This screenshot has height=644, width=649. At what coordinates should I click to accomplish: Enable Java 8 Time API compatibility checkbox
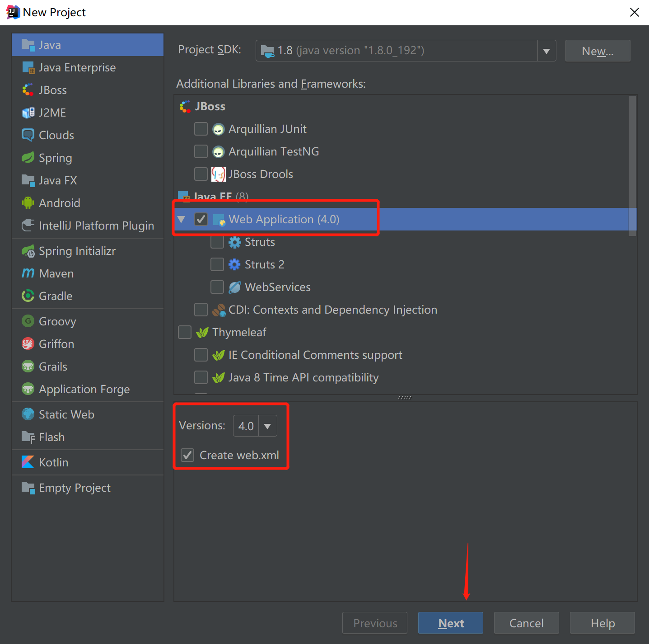click(201, 377)
